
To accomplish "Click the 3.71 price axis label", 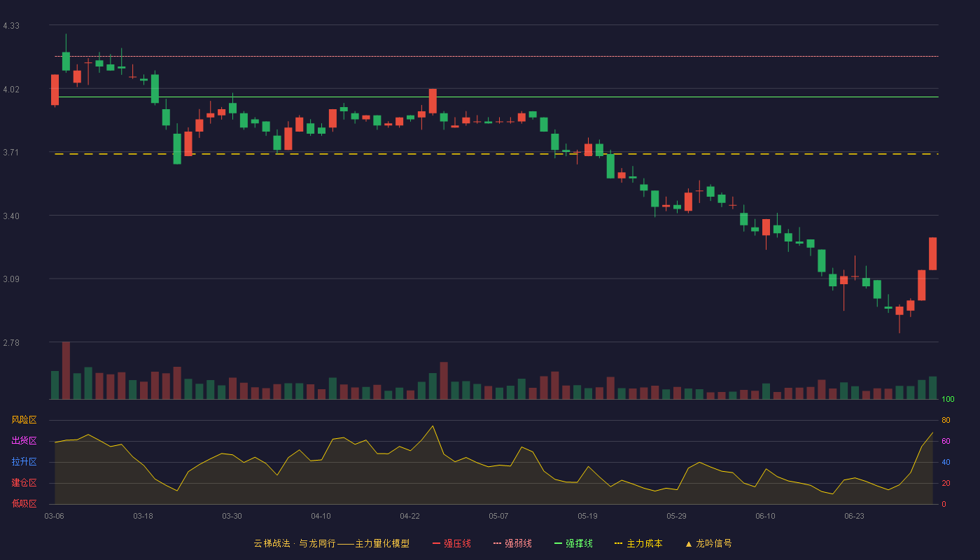I will pyautogui.click(x=11, y=153).
